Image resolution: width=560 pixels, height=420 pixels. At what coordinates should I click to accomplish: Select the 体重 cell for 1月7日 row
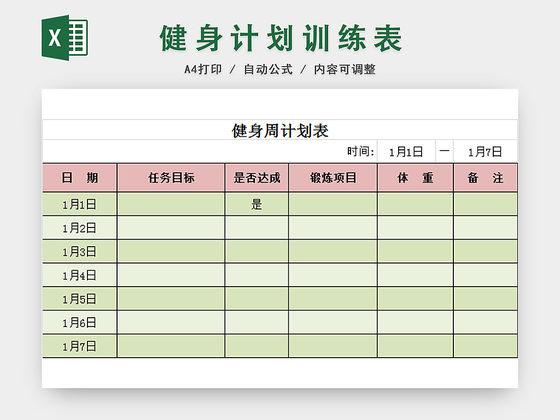(x=415, y=346)
